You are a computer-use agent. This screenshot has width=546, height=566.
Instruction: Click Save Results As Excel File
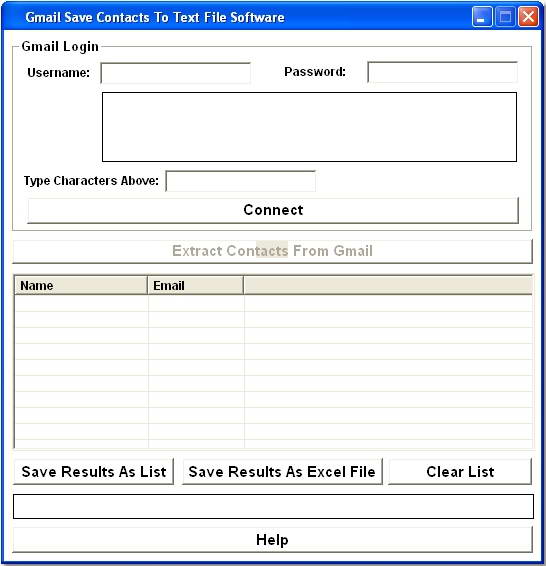[x=282, y=472]
